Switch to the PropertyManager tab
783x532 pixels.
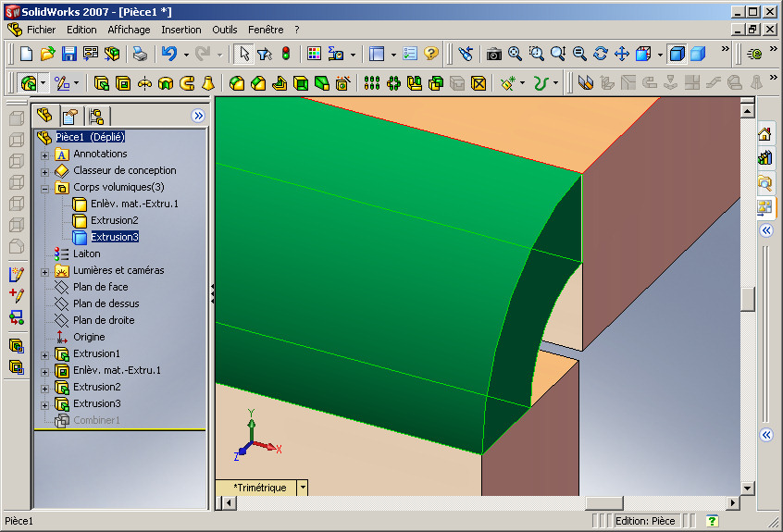pos(70,117)
